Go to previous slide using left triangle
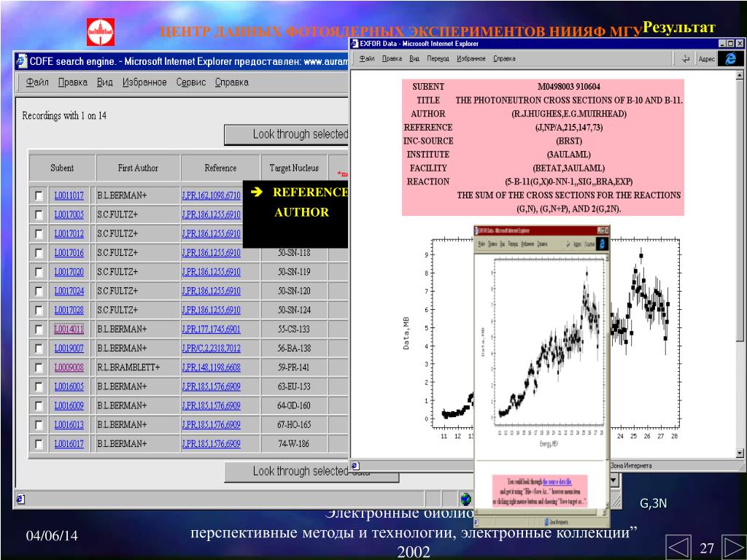The image size is (747, 560). [678, 547]
